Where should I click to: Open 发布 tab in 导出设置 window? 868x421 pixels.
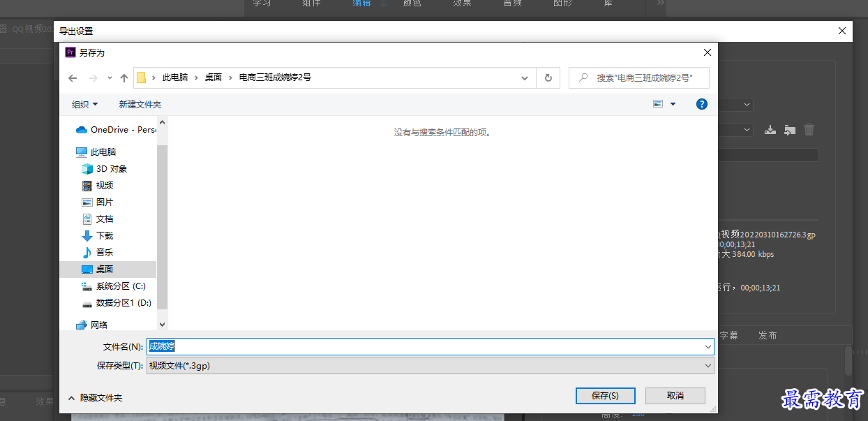tap(768, 335)
